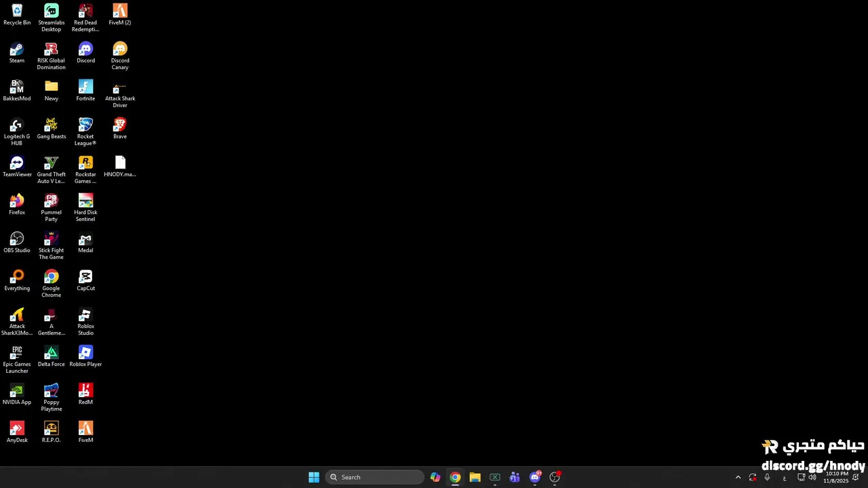Select the Recycle Bin desktop icon
The image size is (868, 488).
click(x=17, y=15)
